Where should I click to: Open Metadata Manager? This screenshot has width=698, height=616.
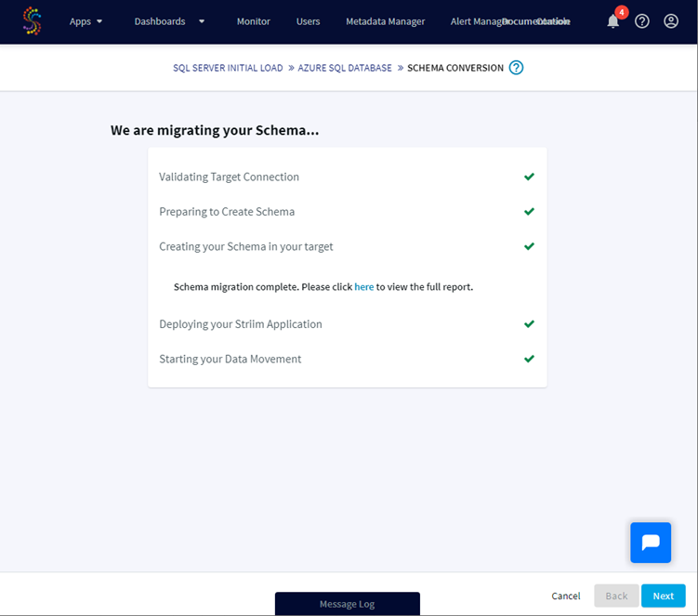pos(386,21)
